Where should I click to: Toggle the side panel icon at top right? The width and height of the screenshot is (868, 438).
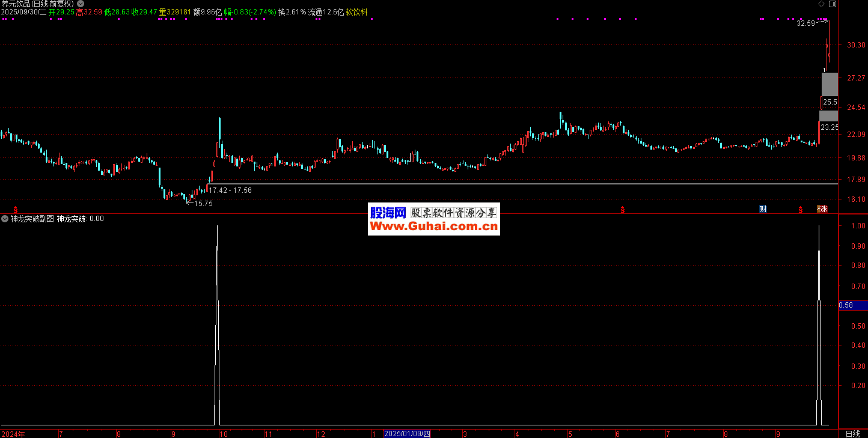(x=833, y=4)
